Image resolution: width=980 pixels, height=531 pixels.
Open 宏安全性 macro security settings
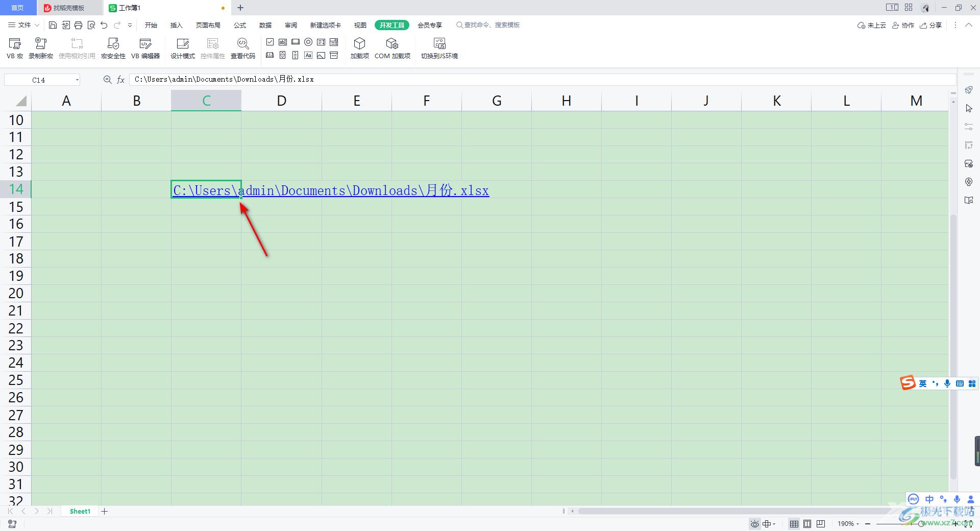tap(113, 49)
